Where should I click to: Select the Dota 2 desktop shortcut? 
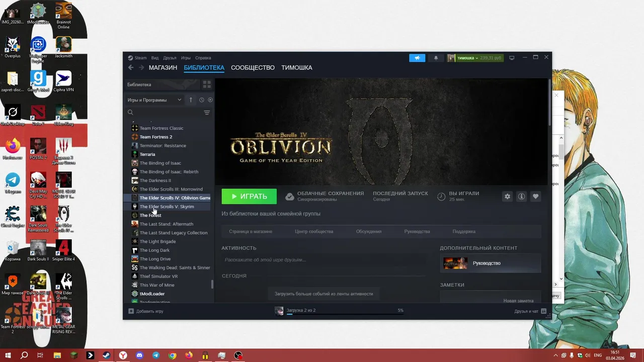(x=38, y=116)
